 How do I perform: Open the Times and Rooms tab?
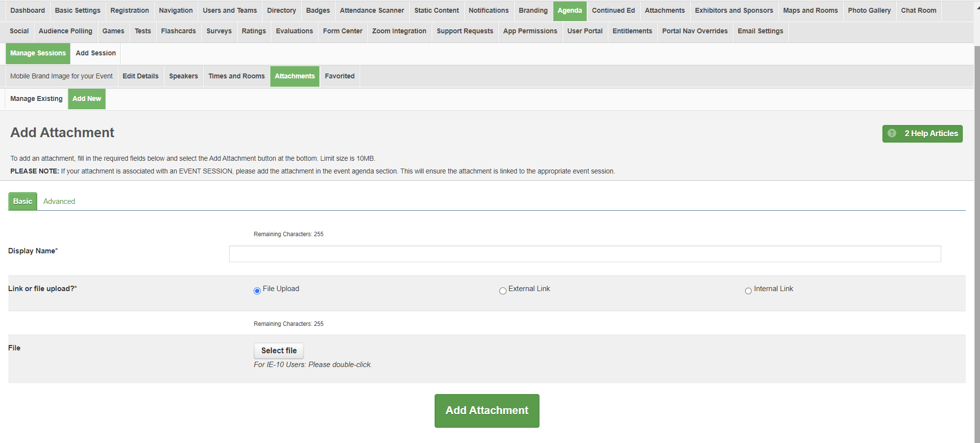pos(236,76)
